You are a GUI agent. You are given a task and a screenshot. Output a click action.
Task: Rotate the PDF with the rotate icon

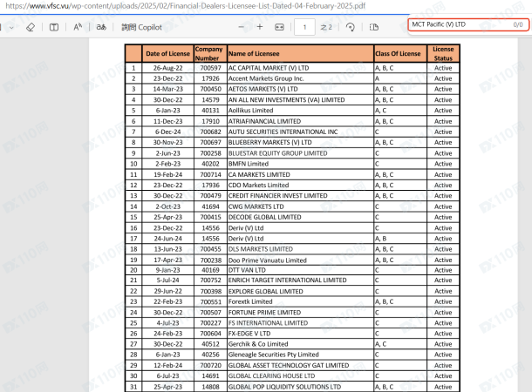coord(350,27)
